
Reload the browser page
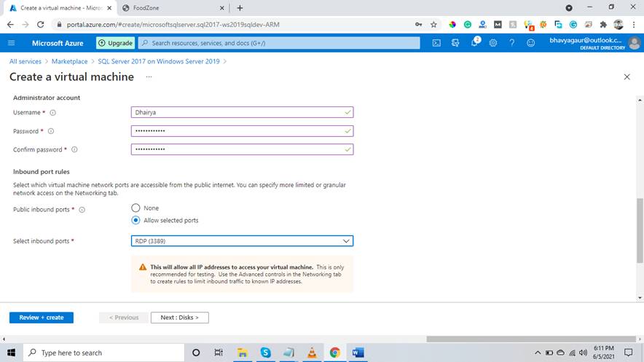tap(40, 25)
